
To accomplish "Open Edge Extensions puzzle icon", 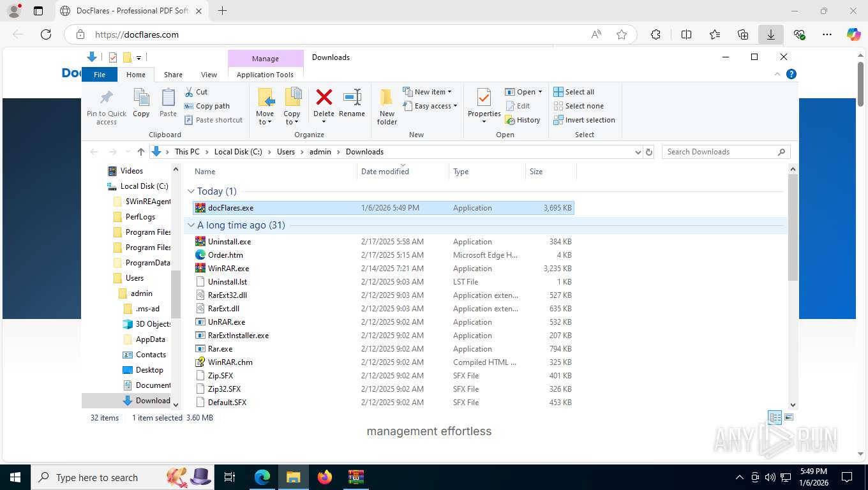I will [655, 34].
